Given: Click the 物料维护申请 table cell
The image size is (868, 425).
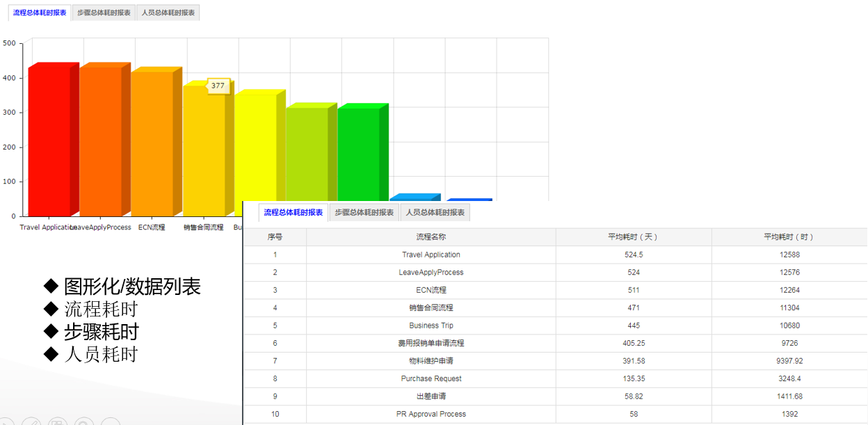Looking at the screenshot, I should click(x=431, y=361).
